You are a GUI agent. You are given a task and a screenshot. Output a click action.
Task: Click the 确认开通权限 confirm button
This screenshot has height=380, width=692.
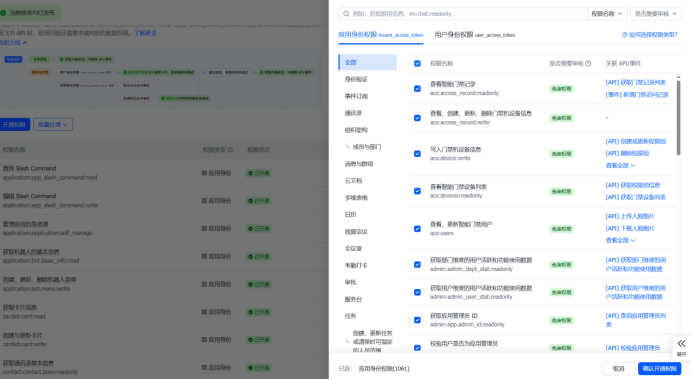pos(659,369)
